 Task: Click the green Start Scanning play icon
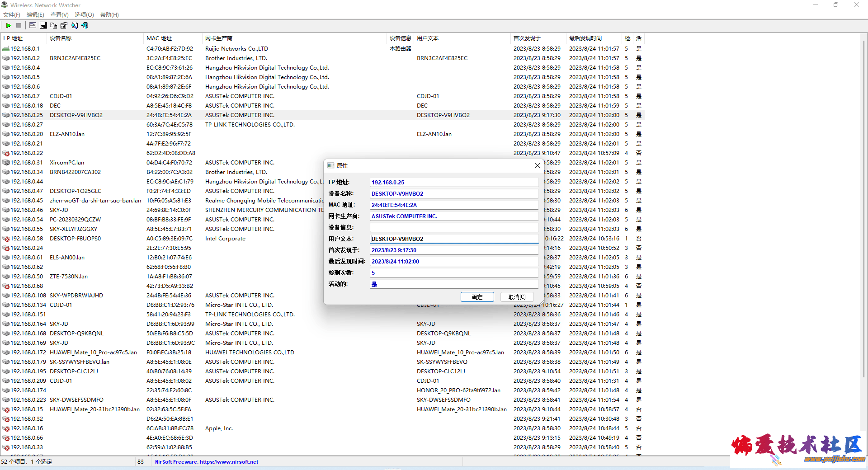(x=9, y=26)
